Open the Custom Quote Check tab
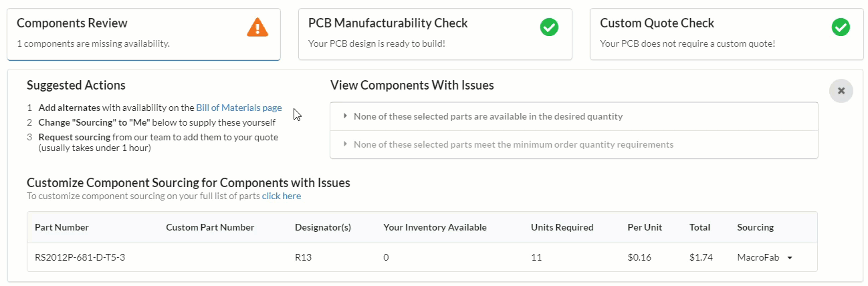Viewport: 868px width, 286px height. coord(726,34)
